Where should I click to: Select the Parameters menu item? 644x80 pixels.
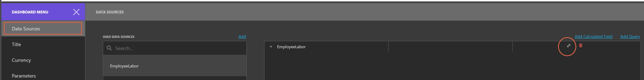pos(24,76)
